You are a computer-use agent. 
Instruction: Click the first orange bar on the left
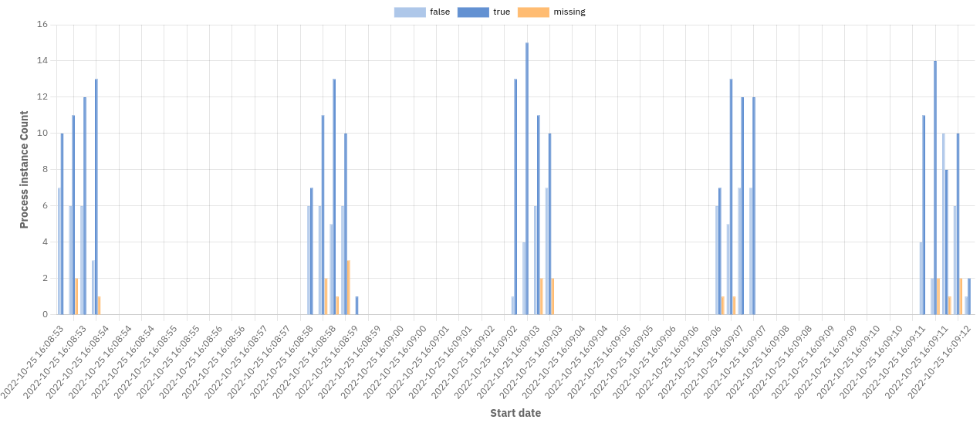pos(76,296)
